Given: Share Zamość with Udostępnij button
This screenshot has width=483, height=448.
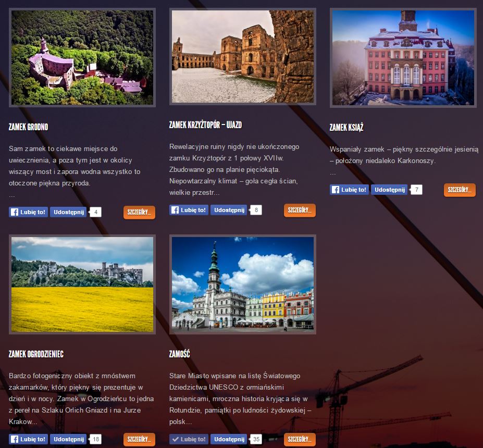Looking at the screenshot, I should point(229,439).
